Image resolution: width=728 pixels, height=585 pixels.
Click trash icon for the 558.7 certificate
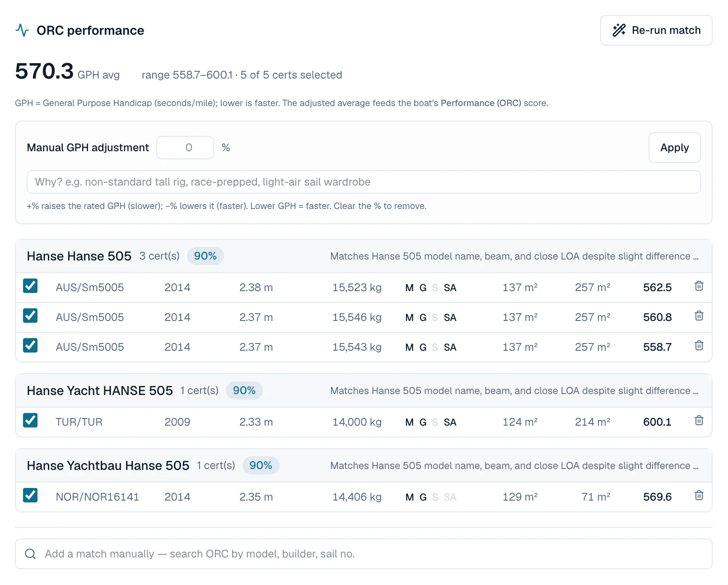coord(699,346)
